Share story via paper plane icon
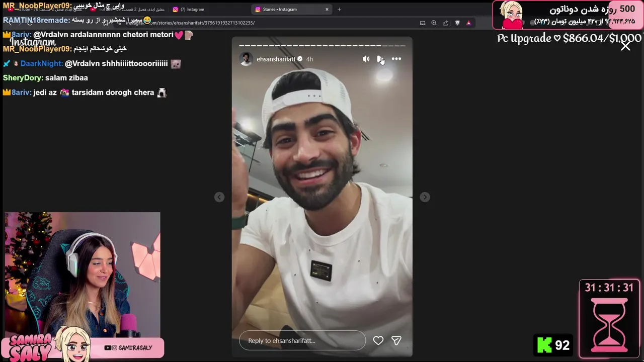 396,340
